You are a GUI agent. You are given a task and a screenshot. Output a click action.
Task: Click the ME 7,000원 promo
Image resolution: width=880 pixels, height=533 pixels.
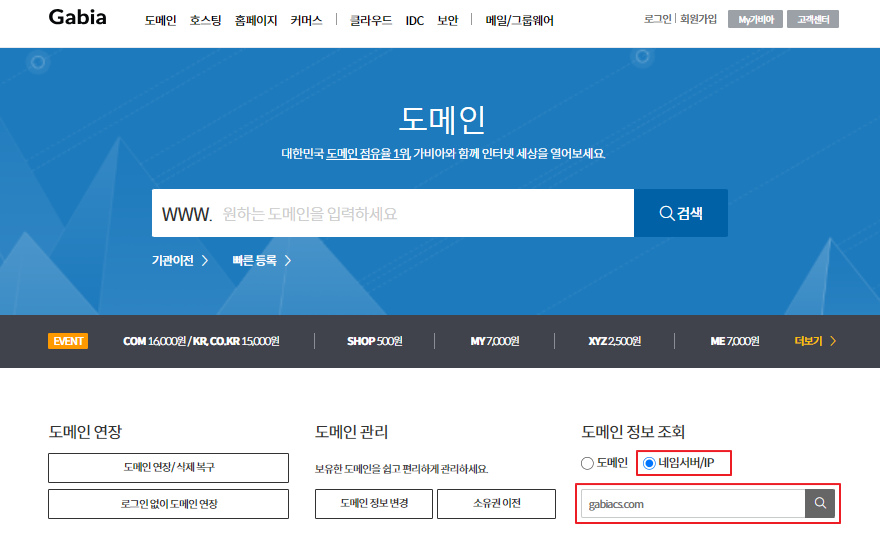coord(735,341)
